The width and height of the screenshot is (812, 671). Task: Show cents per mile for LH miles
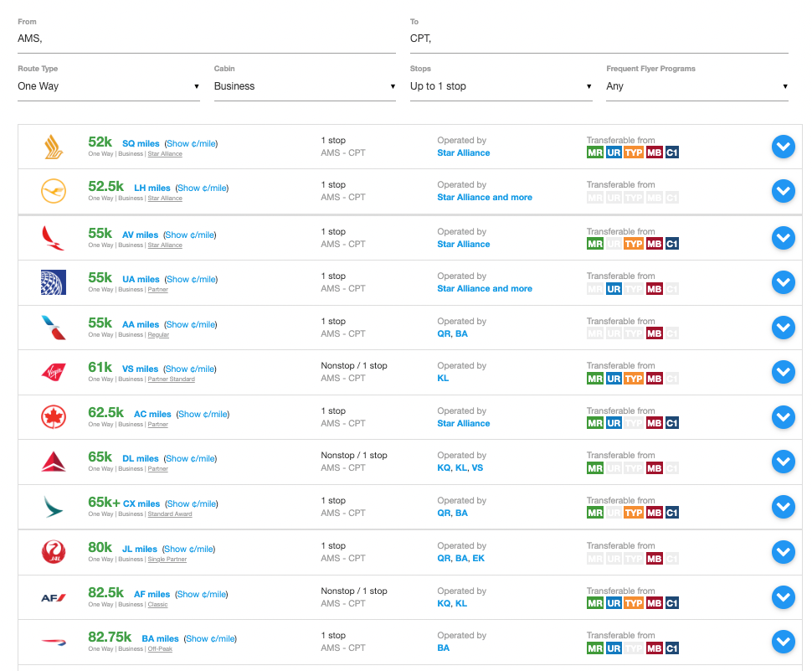pyautogui.click(x=202, y=188)
